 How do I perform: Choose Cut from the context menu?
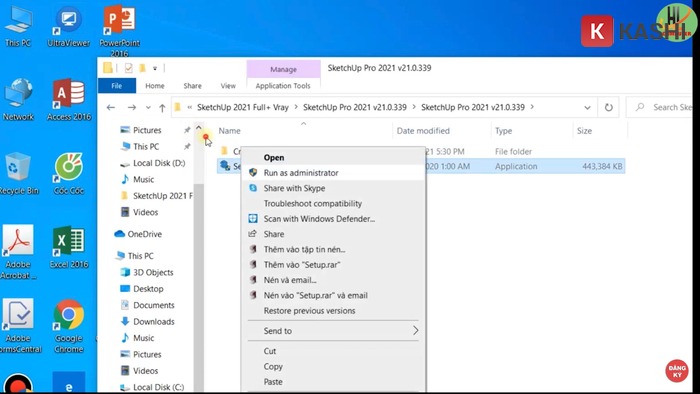coord(333,351)
